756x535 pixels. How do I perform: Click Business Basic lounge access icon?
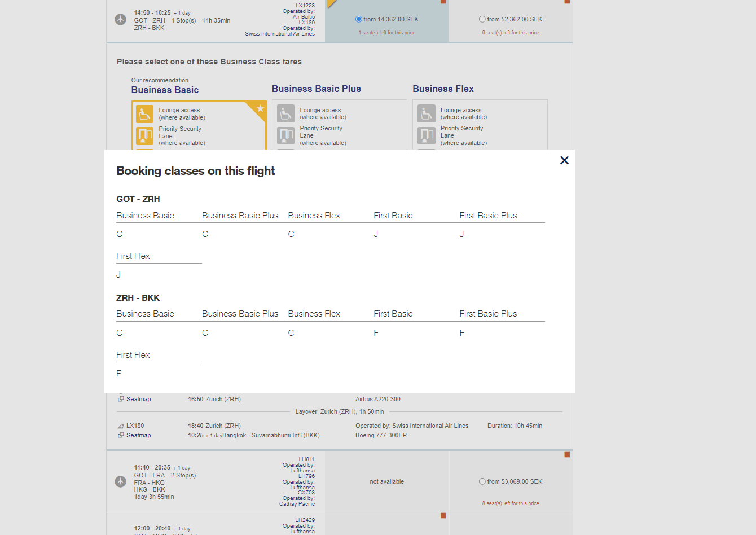[x=145, y=114]
